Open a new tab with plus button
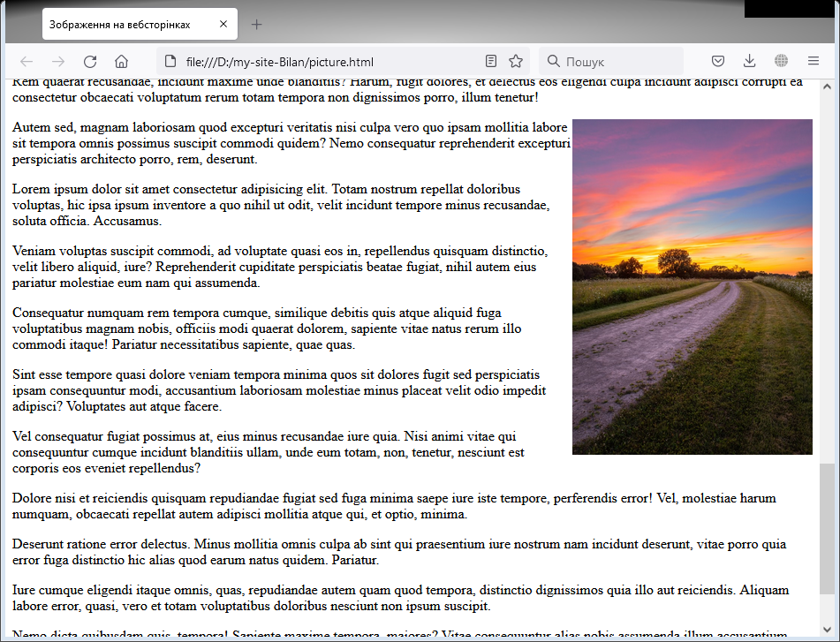 click(x=257, y=24)
